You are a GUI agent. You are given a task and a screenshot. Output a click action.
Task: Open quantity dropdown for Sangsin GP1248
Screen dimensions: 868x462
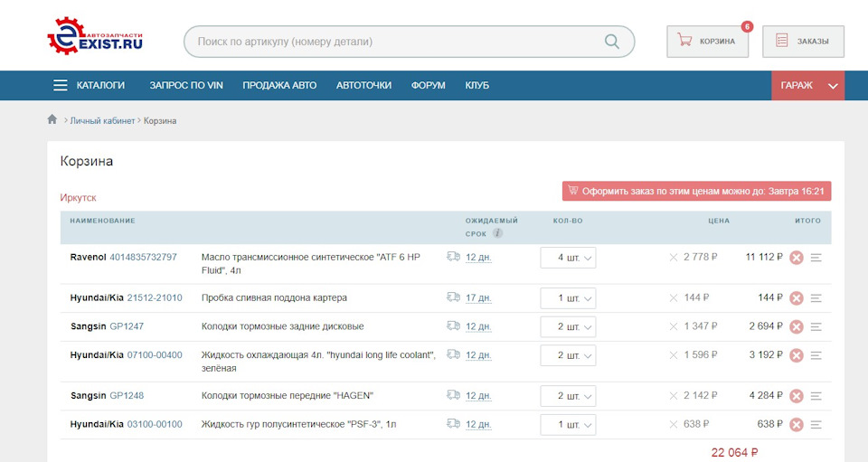568,396
